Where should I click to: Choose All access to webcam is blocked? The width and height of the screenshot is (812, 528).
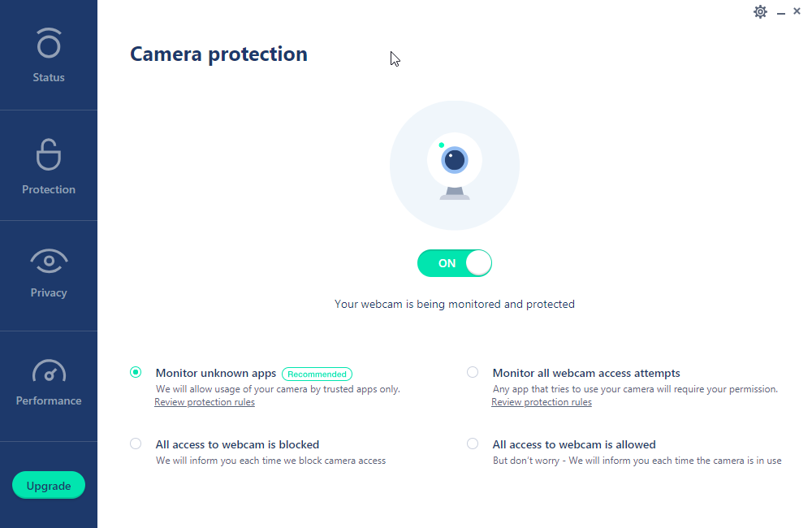coord(136,444)
